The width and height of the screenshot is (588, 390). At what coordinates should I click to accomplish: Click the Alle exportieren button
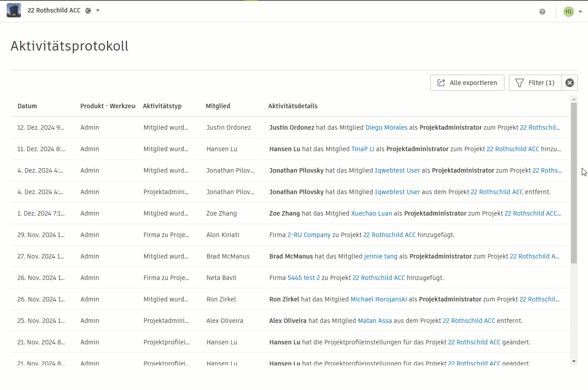click(467, 83)
